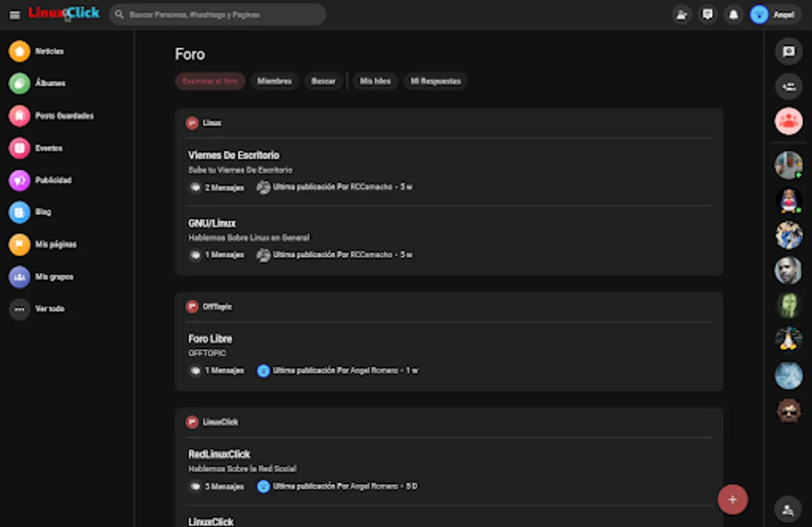Open the LinuxClick forum at page bottom
The width and height of the screenshot is (812, 527).
click(211, 521)
